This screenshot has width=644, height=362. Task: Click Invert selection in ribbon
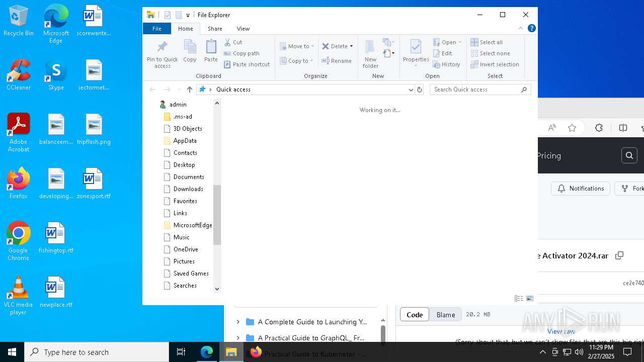(x=495, y=64)
